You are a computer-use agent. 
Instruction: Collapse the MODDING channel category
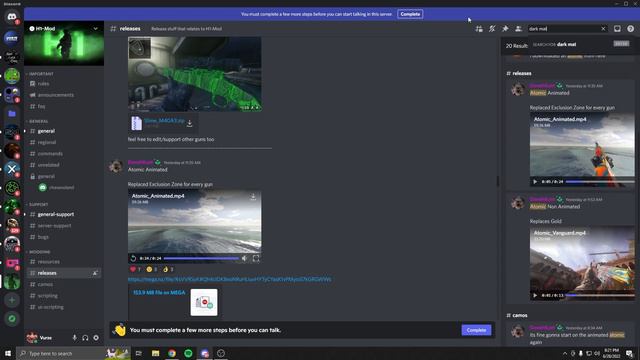(39, 252)
